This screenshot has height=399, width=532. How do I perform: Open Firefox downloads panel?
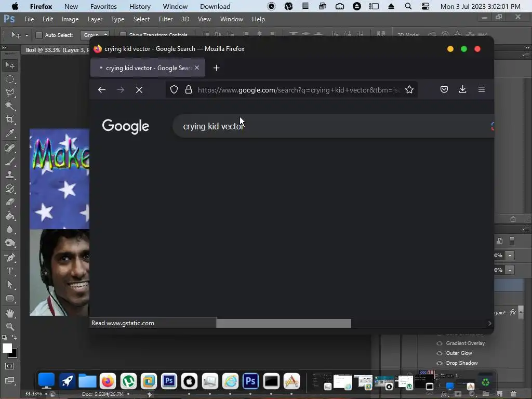click(462, 89)
